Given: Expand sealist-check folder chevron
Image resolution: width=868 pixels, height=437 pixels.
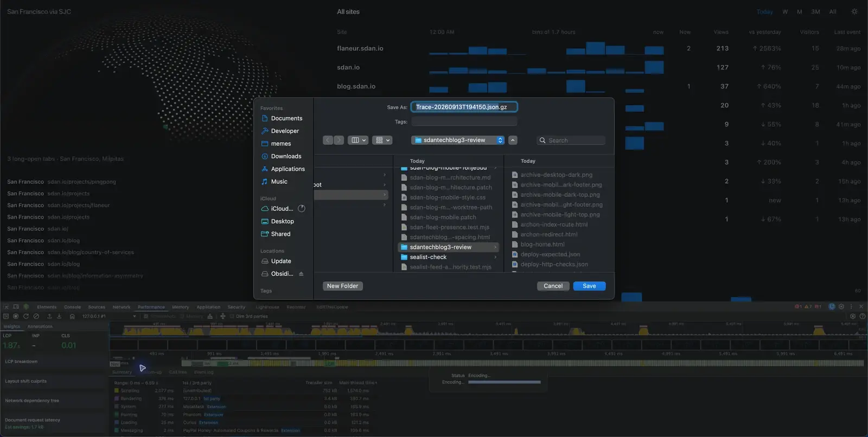Looking at the screenshot, I should click(x=495, y=257).
